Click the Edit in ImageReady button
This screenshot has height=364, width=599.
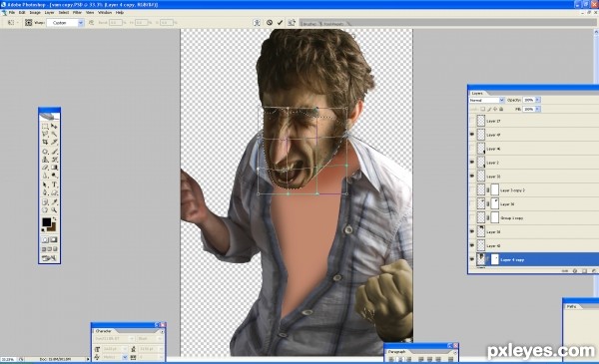pos(49,258)
